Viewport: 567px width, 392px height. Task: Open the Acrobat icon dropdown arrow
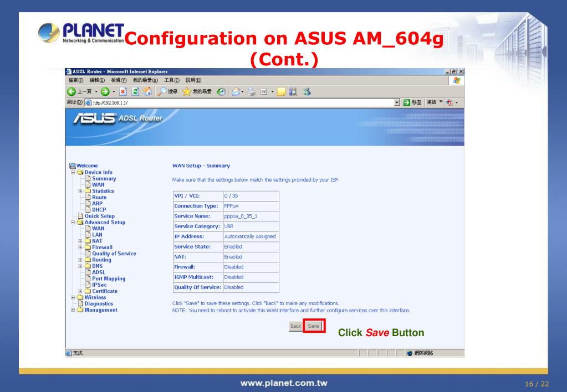(x=456, y=102)
